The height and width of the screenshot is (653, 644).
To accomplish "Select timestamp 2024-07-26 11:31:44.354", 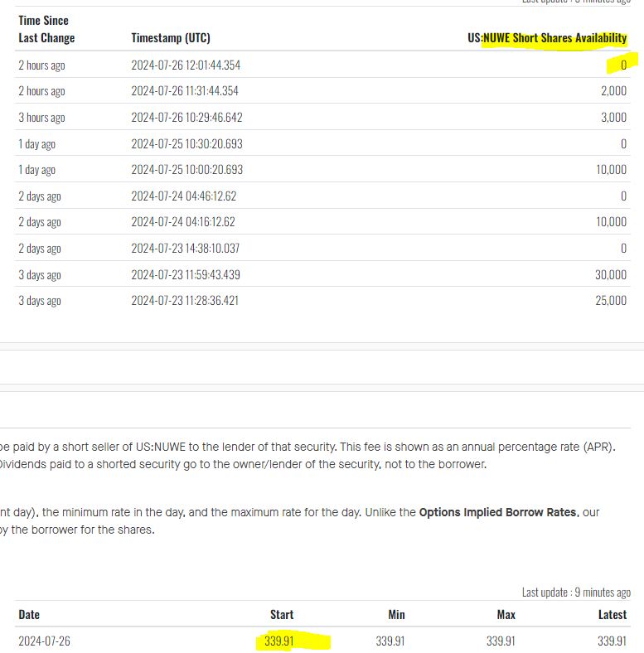I will point(185,91).
